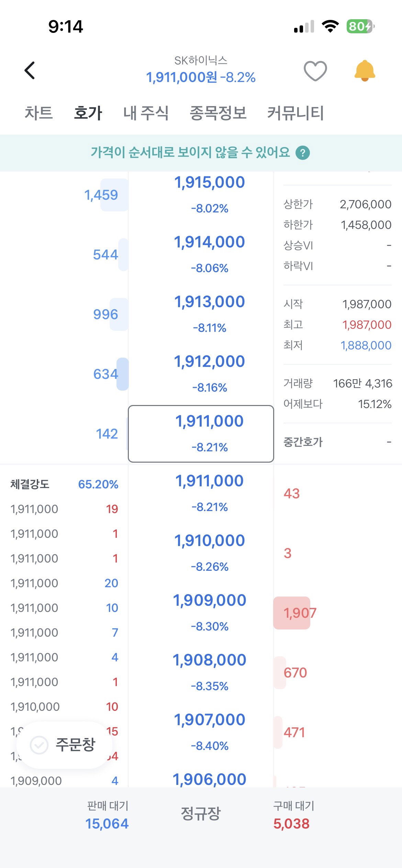The width and height of the screenshot is (402, 868).
Task: Select the 1,915,000 ask price row
Action: (201, 194)
